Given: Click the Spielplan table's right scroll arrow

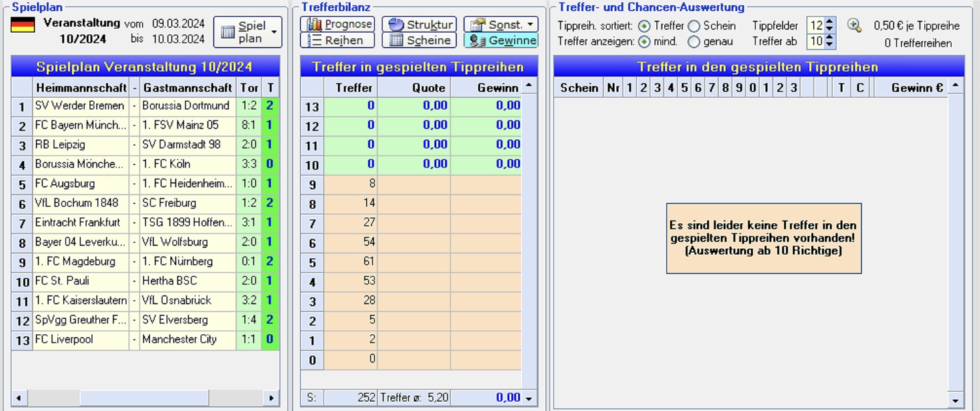Looking at the screenshot, I should [x=271, y=398].
